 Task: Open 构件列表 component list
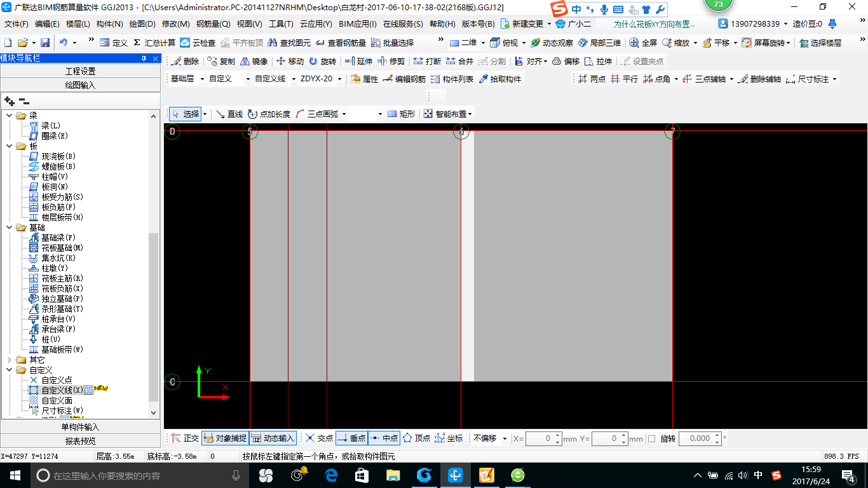pyautogui.click(x=452, y=79)
